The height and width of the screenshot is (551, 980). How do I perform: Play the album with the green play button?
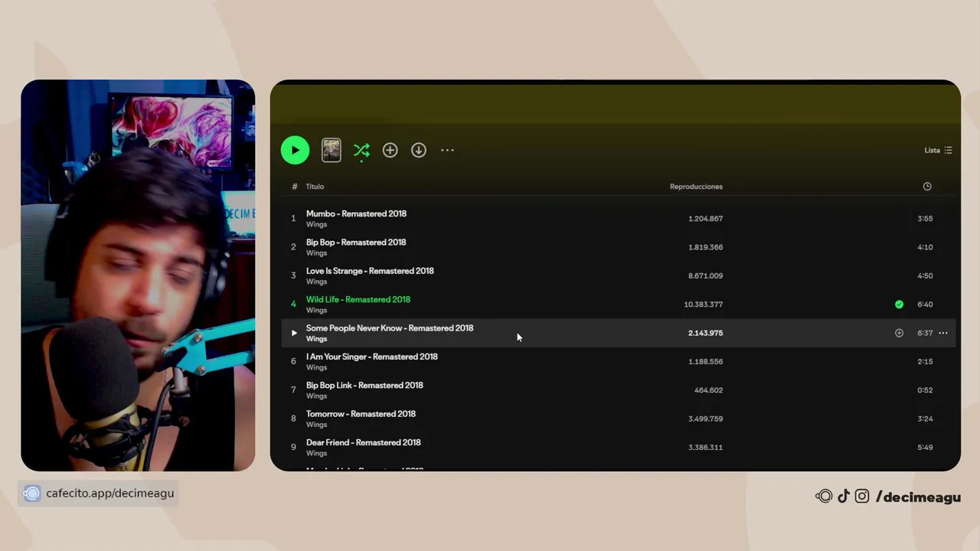tap(295, 150)
